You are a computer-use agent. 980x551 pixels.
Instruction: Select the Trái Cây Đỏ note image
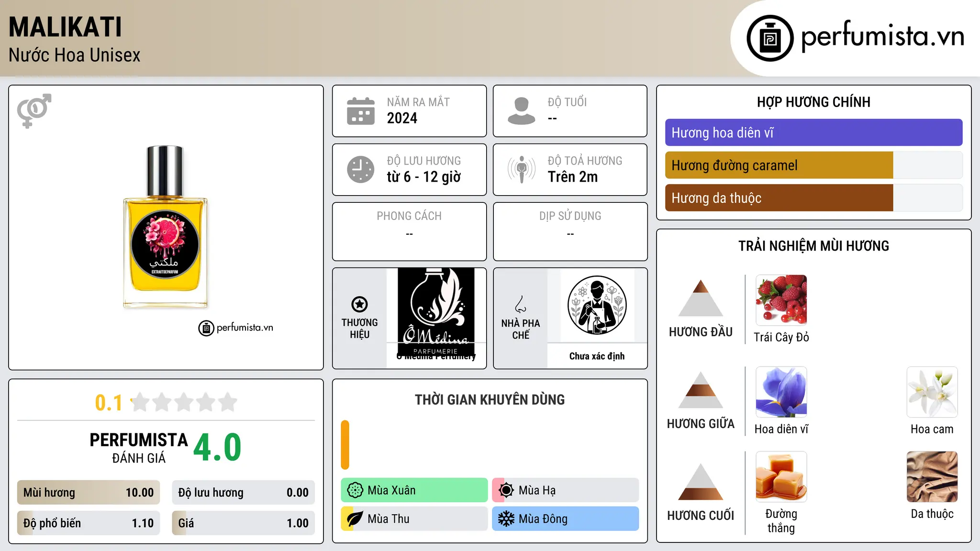pos(781,300)
